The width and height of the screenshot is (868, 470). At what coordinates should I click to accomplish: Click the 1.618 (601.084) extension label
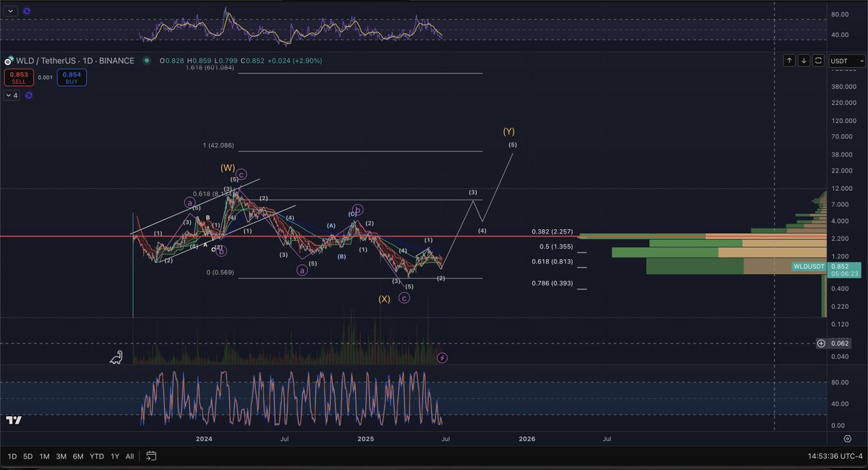point(210,67)
